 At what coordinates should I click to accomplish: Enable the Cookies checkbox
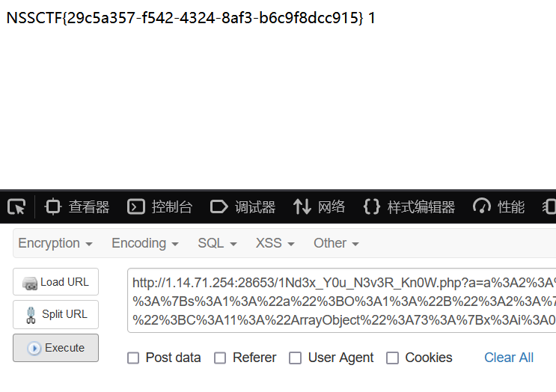(392, 358)
